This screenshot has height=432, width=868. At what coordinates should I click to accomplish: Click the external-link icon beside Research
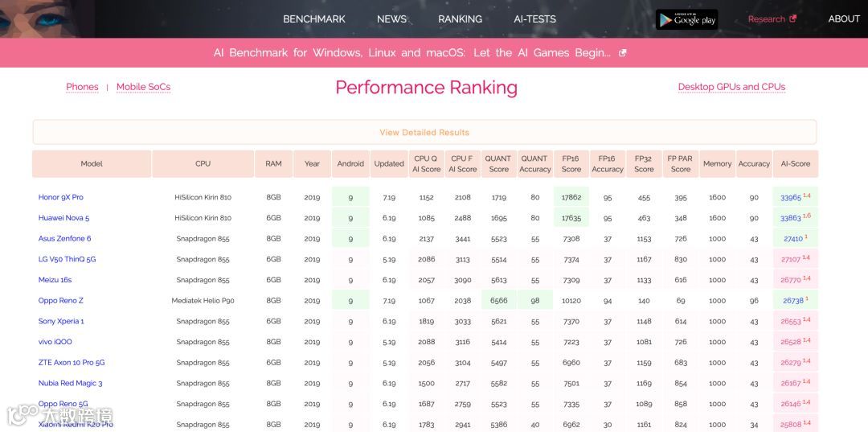[x=792, y=19]
